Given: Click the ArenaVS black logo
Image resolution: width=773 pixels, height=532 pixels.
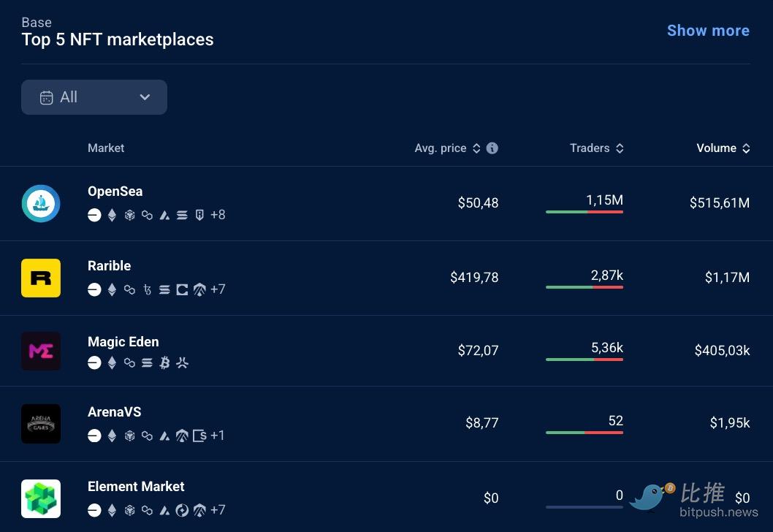Looking at the screenshot, I should click(x=41, y=424).
